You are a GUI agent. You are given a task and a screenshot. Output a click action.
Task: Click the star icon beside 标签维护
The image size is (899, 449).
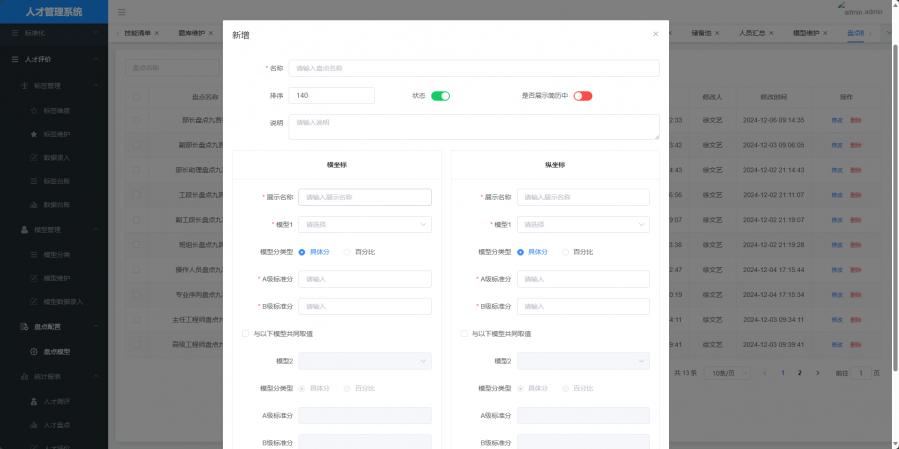click(33, 134)
